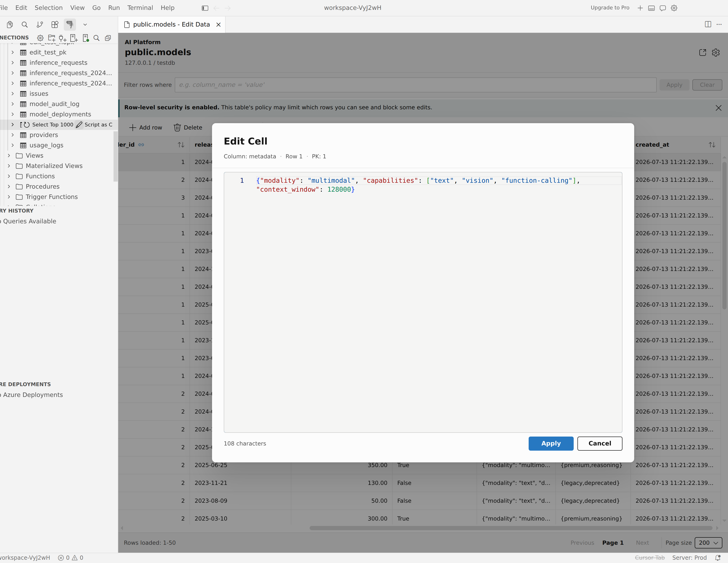Expand the edit_test_pk table node

[13, 52]
